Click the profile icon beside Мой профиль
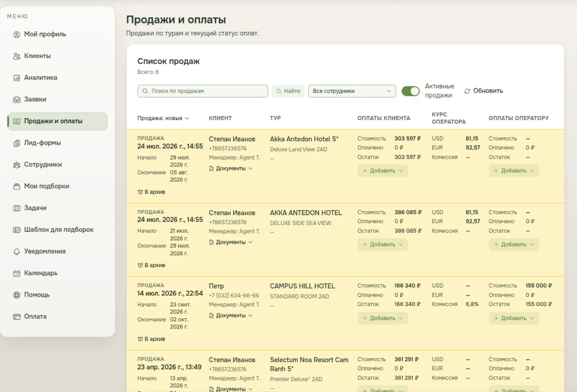Screen dimensions: 577x392 17,34
